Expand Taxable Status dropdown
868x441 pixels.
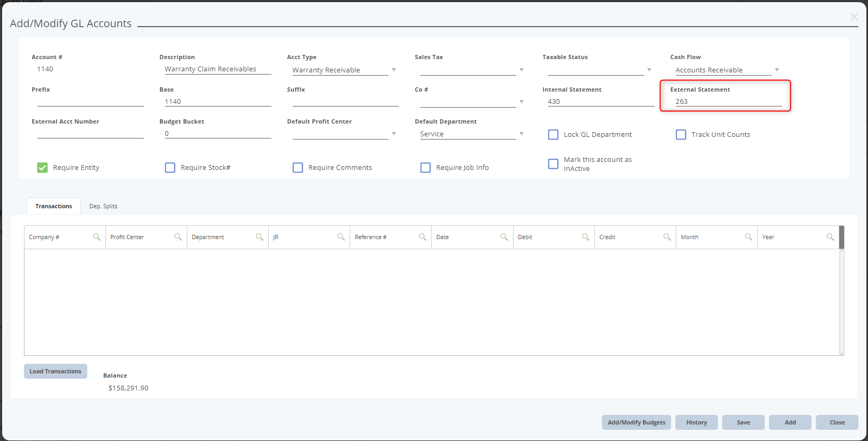(x=649, y=70)
